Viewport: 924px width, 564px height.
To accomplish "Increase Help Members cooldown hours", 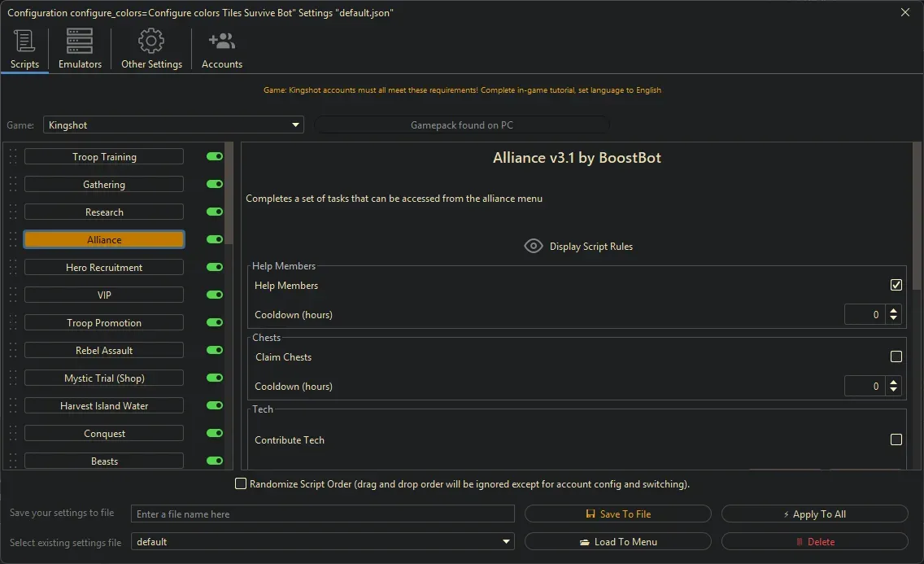I will click(894, 310).
